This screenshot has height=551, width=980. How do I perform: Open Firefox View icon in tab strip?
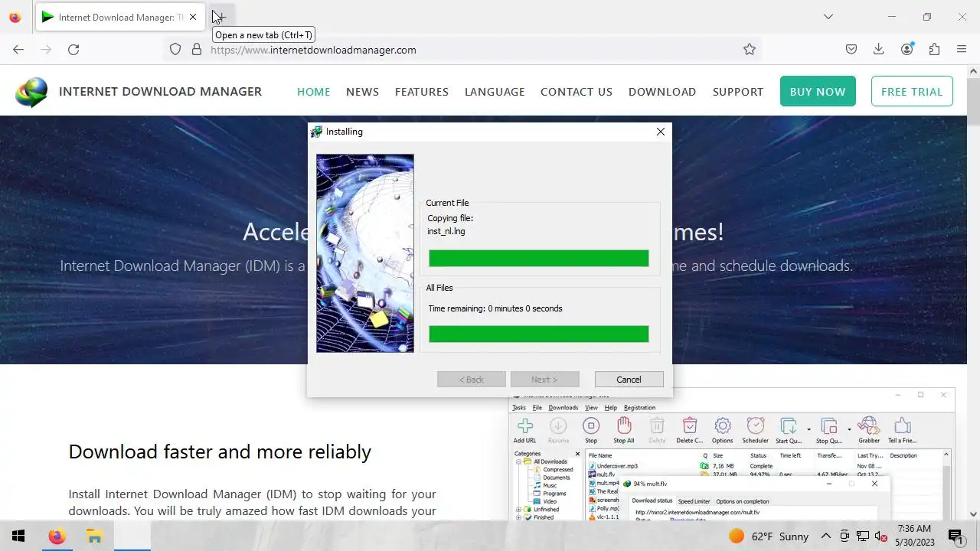tap(15, 17)
